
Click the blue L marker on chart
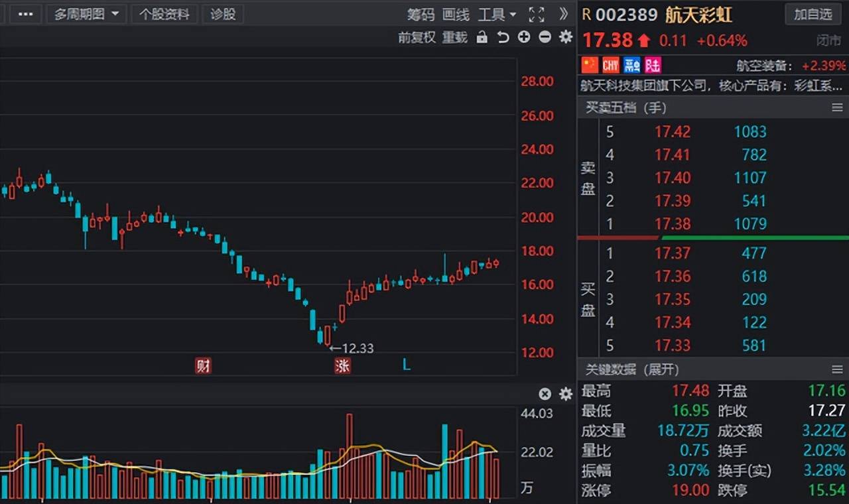[x=407, y=364]
